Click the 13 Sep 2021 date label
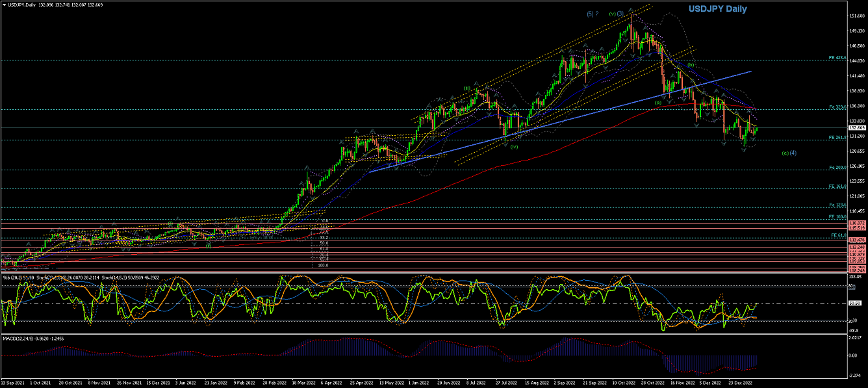The width and height of the screenshot is (868, 388). click(14, 383)
